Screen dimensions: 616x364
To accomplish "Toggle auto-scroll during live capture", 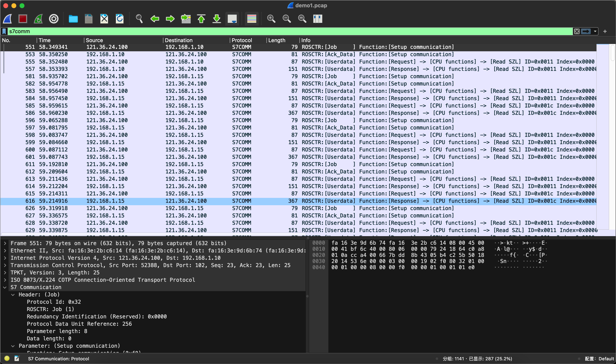I will click(232, 19).
